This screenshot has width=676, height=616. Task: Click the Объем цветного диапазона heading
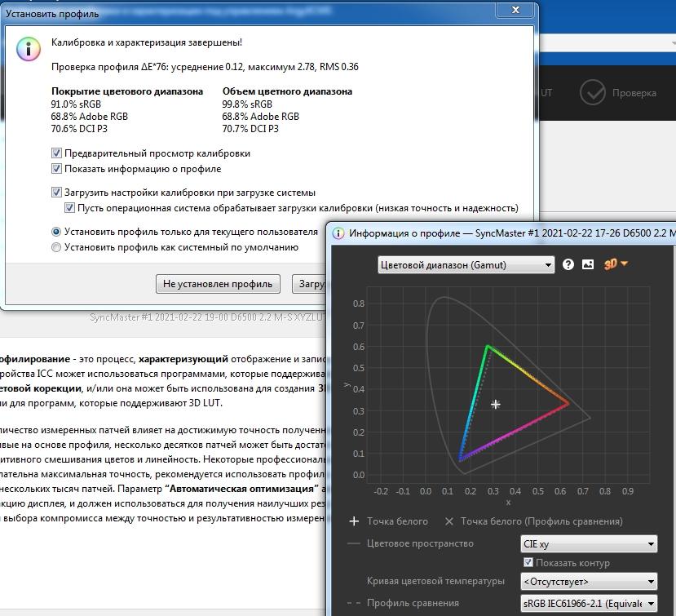click(287, 91)
